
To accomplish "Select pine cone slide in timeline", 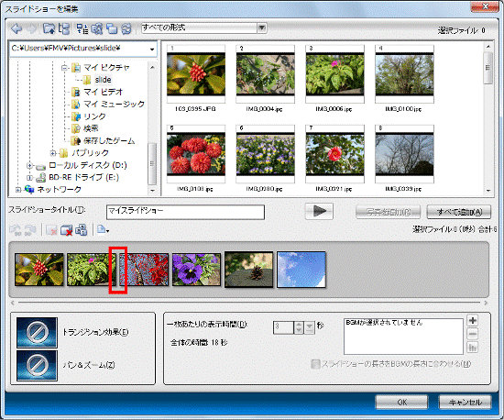I will (248, 270).
